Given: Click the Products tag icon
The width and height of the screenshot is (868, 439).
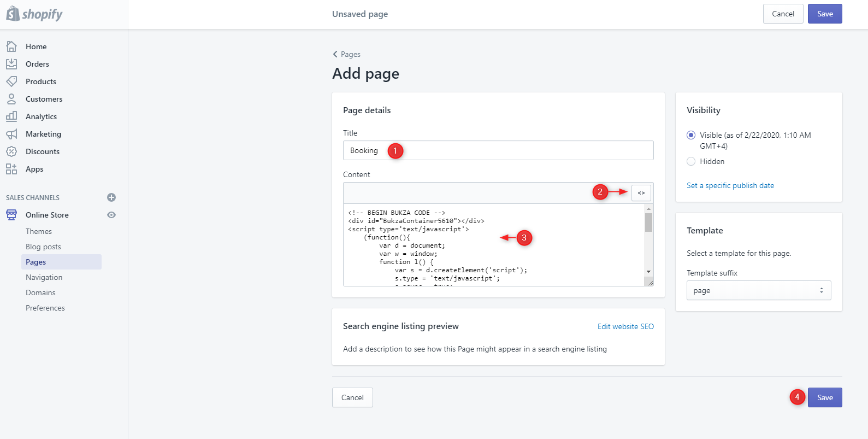Looking at the screenshot, I should coord(11,81).
